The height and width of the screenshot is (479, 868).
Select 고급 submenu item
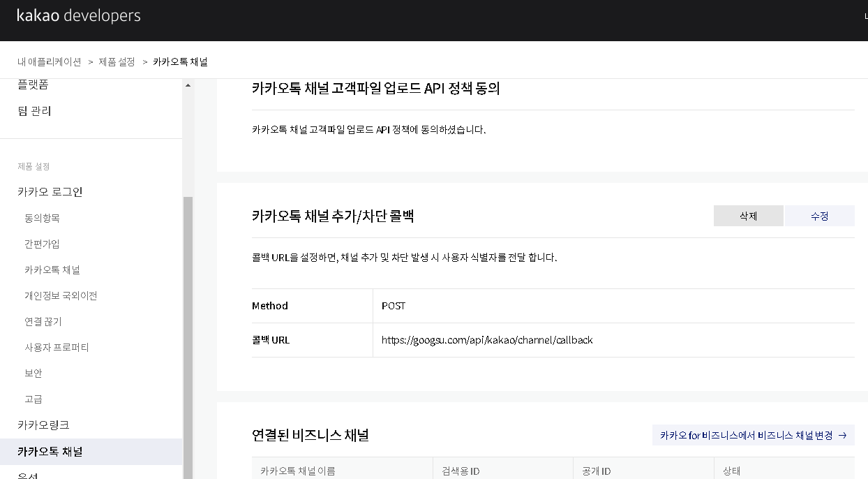(33, 399)
